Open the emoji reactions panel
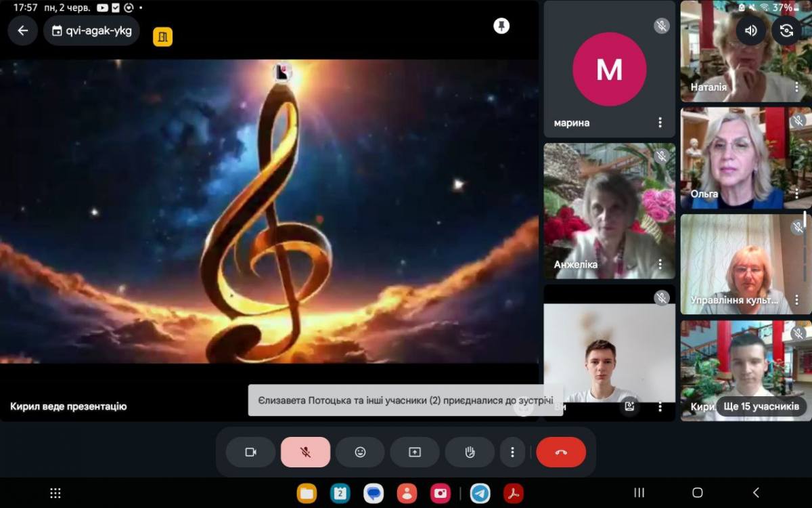 coord(360,452)
